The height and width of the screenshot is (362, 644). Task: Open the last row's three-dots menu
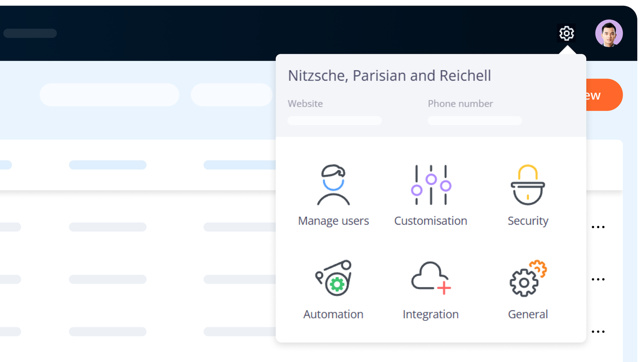598,331
